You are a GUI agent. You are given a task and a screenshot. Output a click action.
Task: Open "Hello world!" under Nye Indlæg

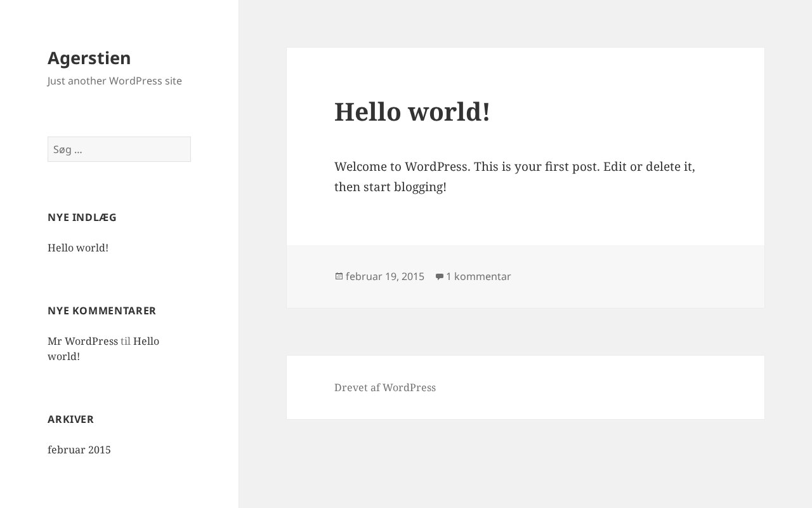point(78,248)
